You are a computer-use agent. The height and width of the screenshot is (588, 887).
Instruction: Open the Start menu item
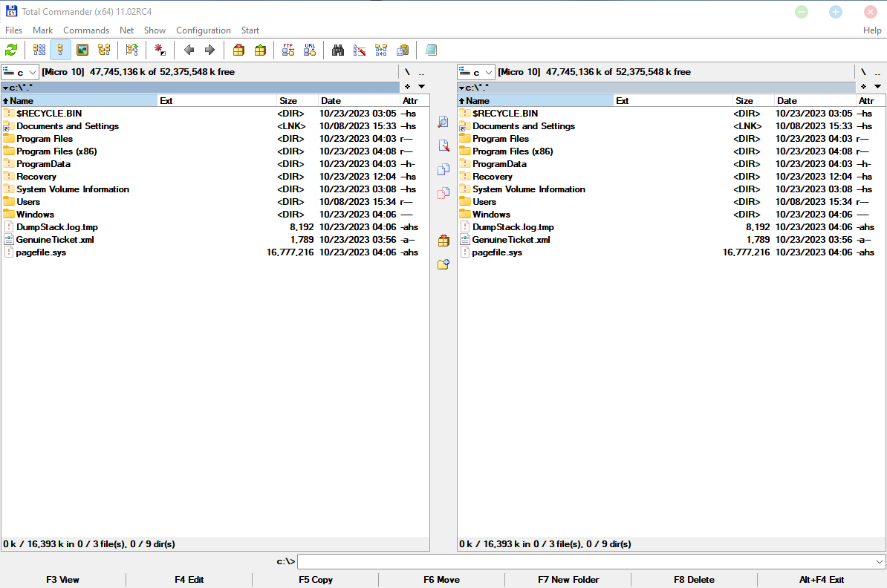click(250, 30)
